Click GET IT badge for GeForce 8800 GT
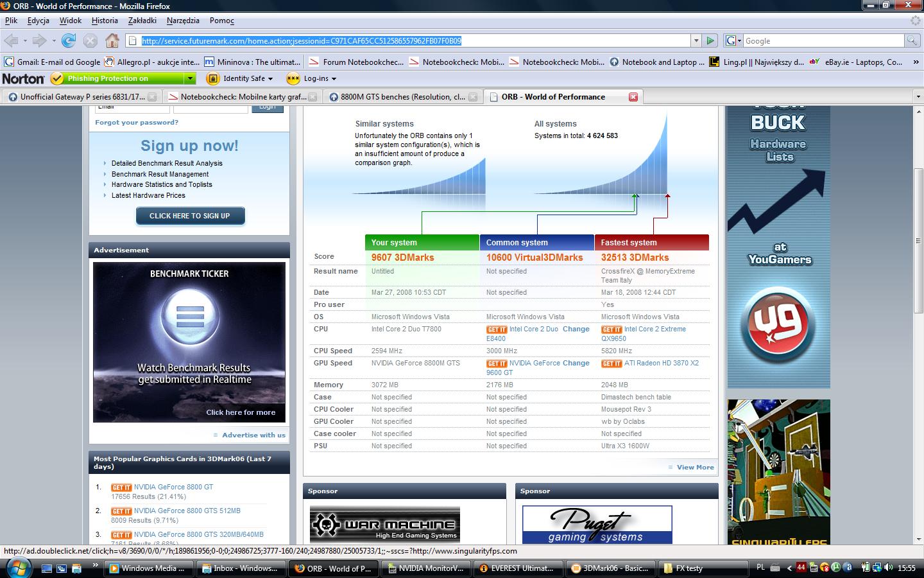The height and width of the screenshot is (578, 924). [x=121, y=487]
